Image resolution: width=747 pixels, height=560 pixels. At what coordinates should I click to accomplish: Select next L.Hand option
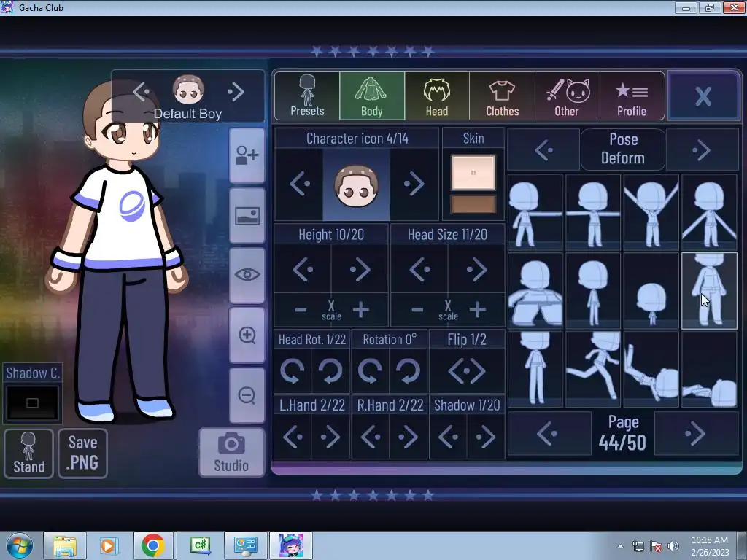coord(330,437)
